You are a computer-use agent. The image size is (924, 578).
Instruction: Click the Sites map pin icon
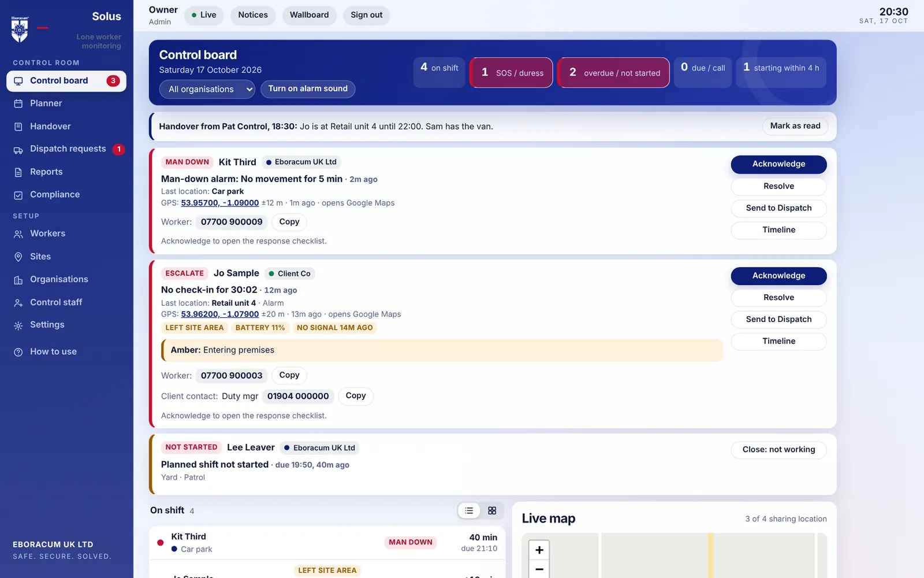pos(18,257)
